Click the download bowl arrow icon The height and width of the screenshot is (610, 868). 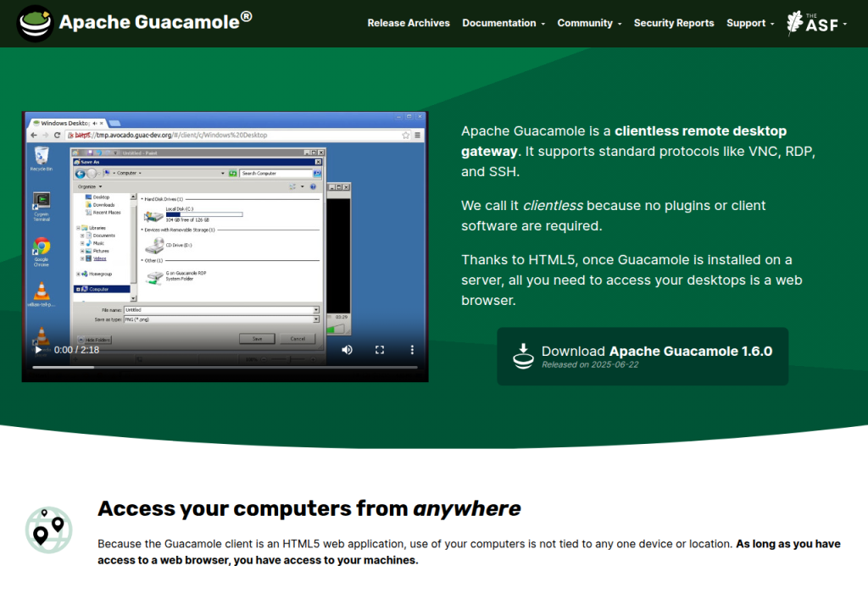pos(523,356)
